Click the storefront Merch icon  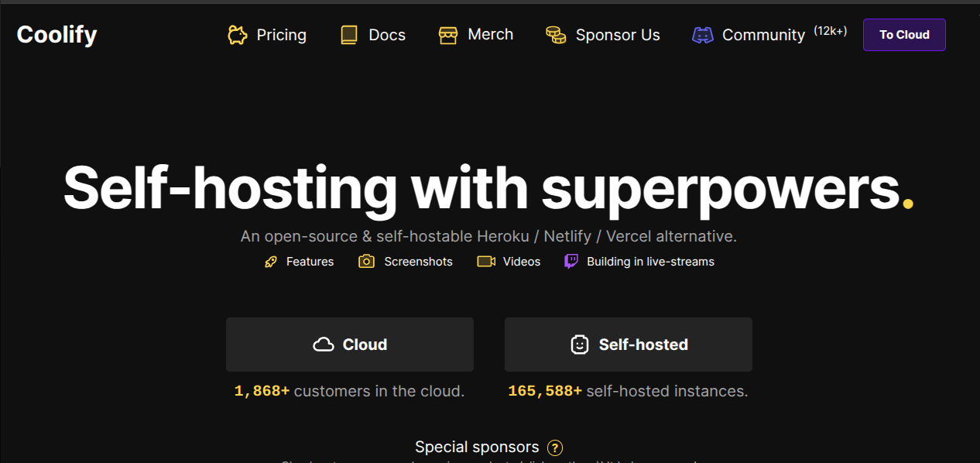[x=448, y=35]
